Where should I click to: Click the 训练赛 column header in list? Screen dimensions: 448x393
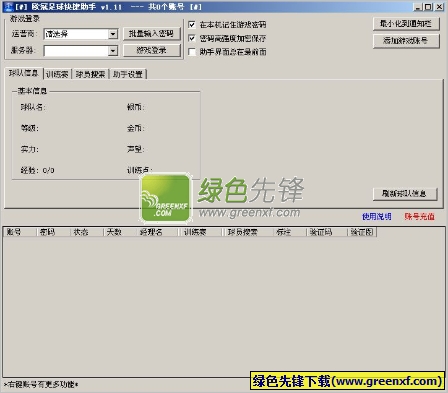click(200, 232)
